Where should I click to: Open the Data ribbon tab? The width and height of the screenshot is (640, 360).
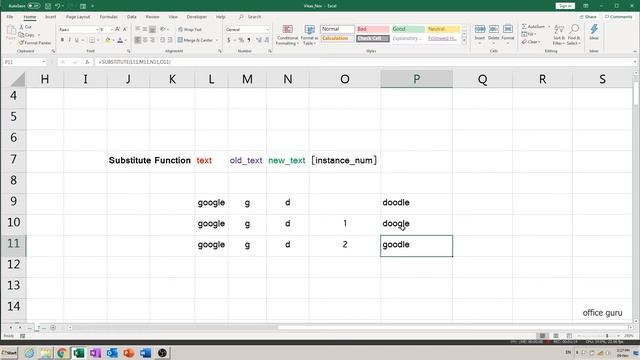(131, 17)
